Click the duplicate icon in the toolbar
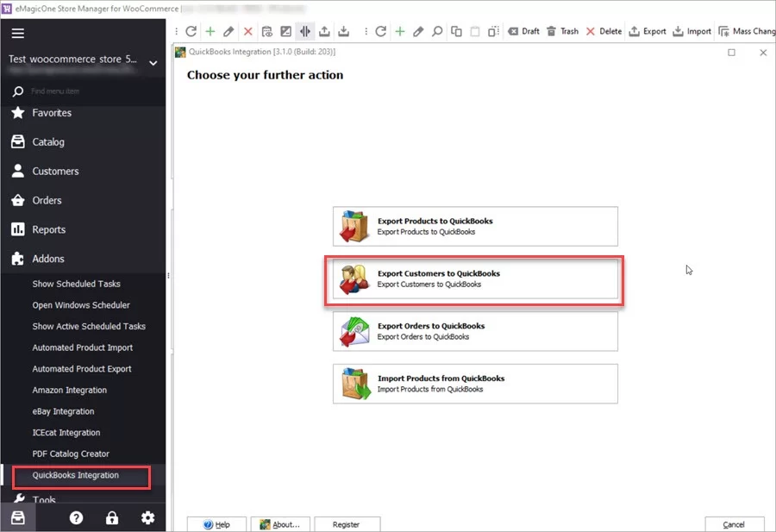The height and width of the screenshot is (532, 776). point(455,31)
